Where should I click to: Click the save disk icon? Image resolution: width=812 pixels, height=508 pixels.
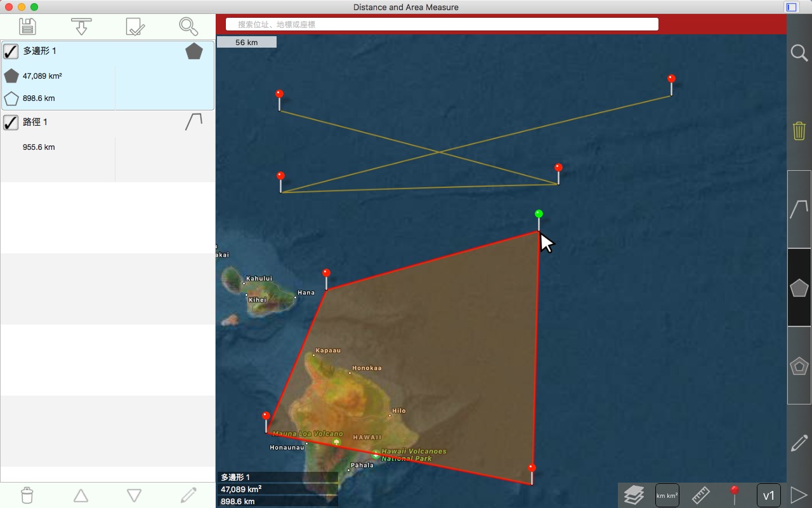(27, 26)
